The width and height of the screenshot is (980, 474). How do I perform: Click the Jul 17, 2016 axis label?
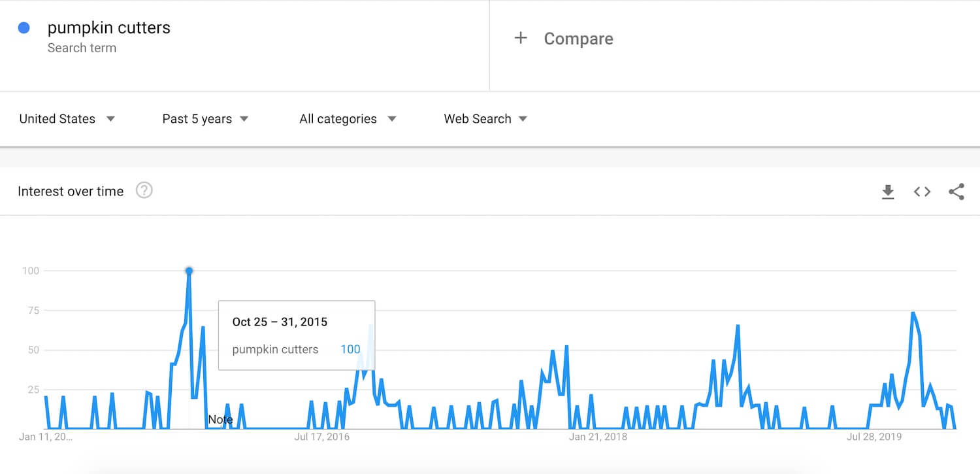pyautogui.click(x=321, y=437)
